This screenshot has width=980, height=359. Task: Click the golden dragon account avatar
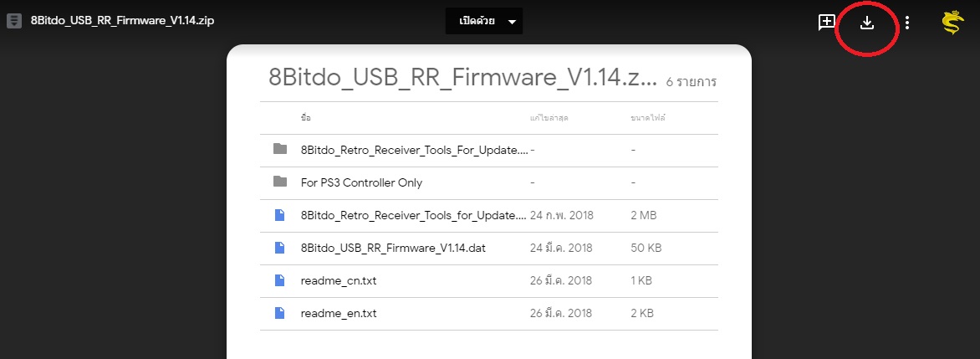[x=952, y=23]
